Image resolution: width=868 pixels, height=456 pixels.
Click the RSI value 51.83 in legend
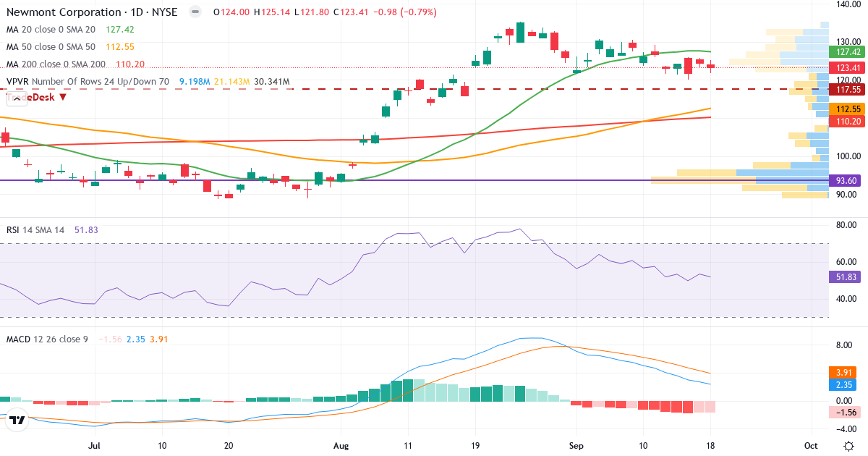click(86, 229)
